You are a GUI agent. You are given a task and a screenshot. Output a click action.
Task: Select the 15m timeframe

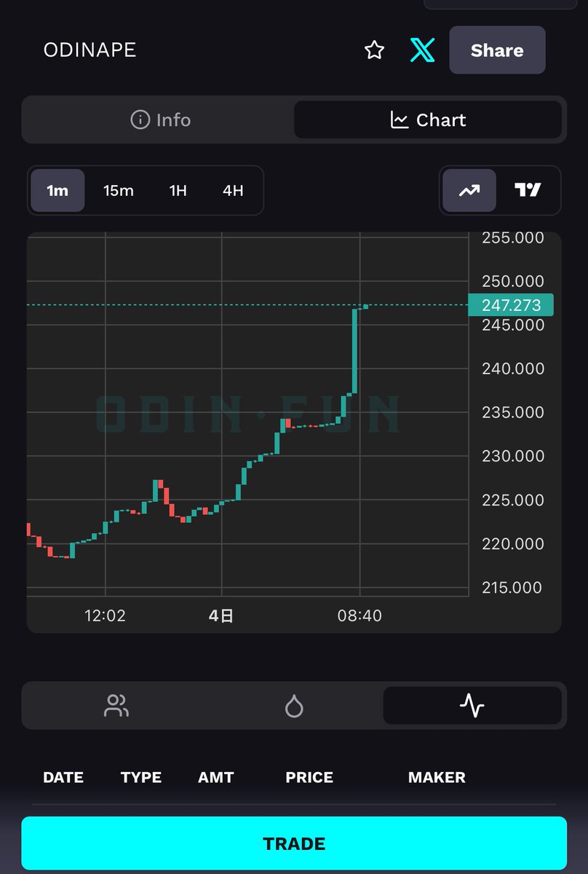(x=119, y=191)
